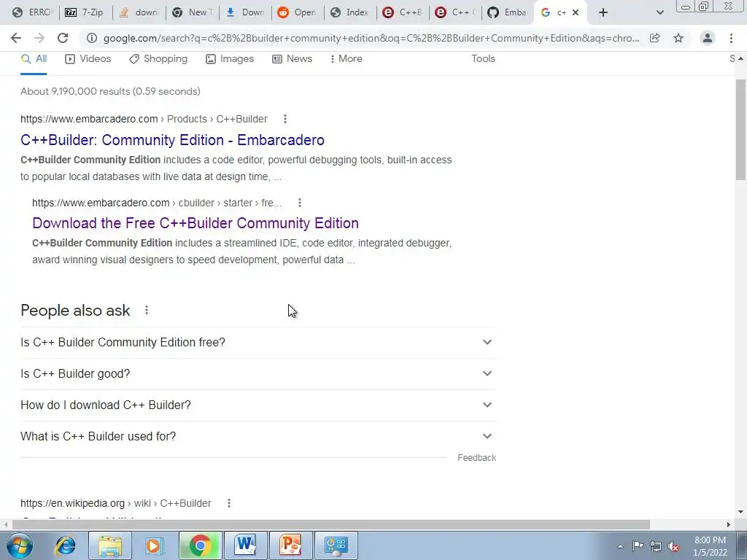This screenshot has width=747, height=560.
Task: Close the active Google search tab
Action: pyautogui.click(x=576, y=12)
